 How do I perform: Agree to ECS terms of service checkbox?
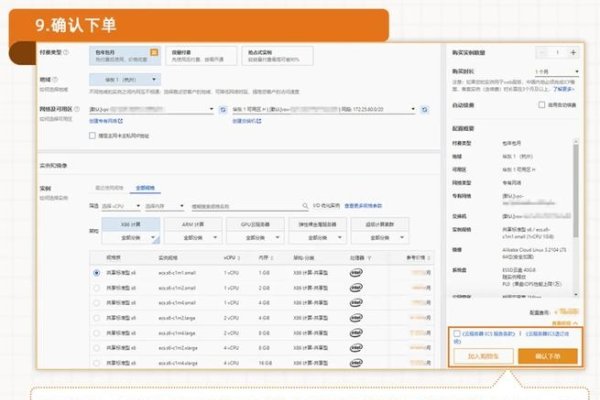457,334
